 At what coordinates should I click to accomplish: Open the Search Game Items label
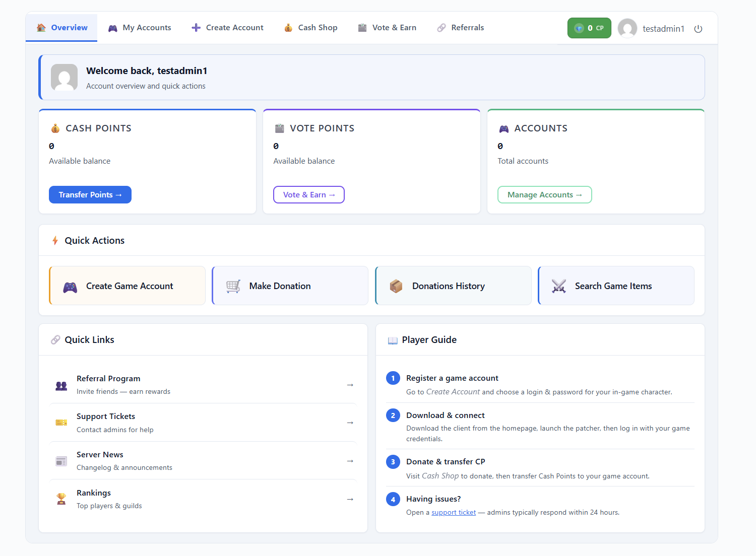(x=613, y=286)
